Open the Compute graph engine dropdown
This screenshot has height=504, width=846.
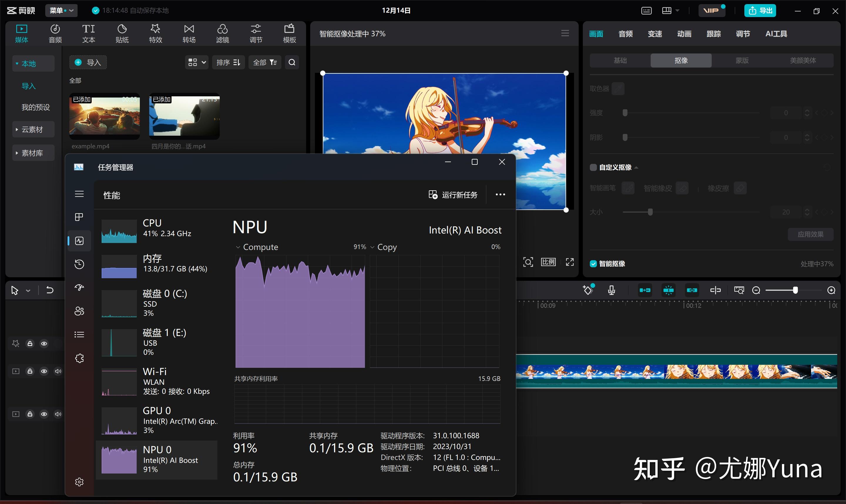(238, 247)
